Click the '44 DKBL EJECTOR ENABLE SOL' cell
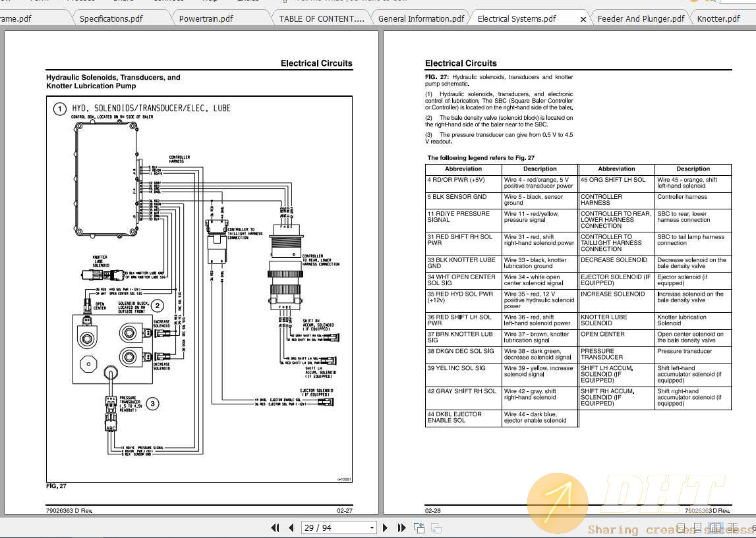 463,417
